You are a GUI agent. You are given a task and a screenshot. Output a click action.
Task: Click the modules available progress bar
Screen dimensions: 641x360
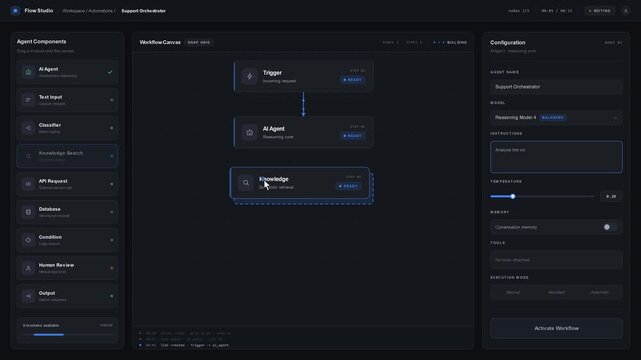67,335
